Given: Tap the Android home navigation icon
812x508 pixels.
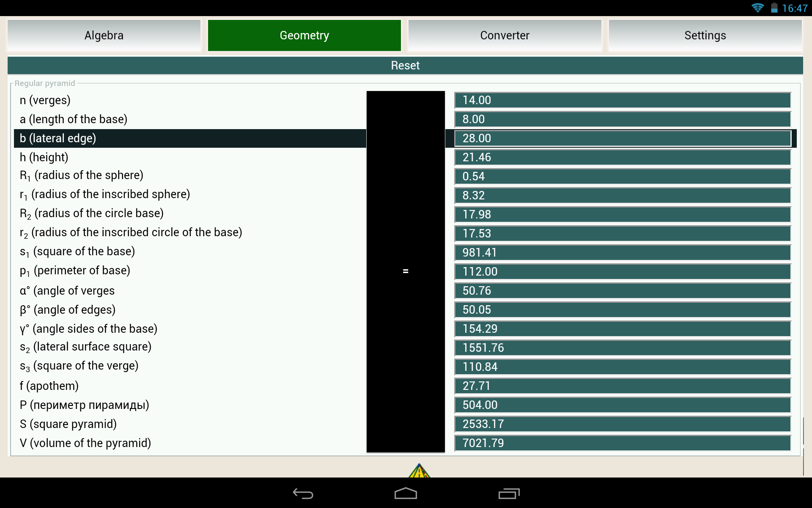Looking at the screenshot, I should coord(406,494).
